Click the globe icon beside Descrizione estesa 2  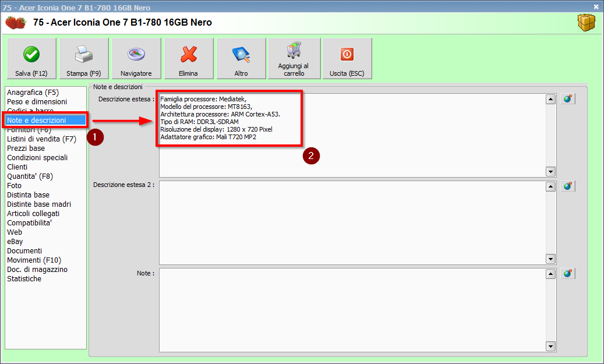tap(567, 186)
